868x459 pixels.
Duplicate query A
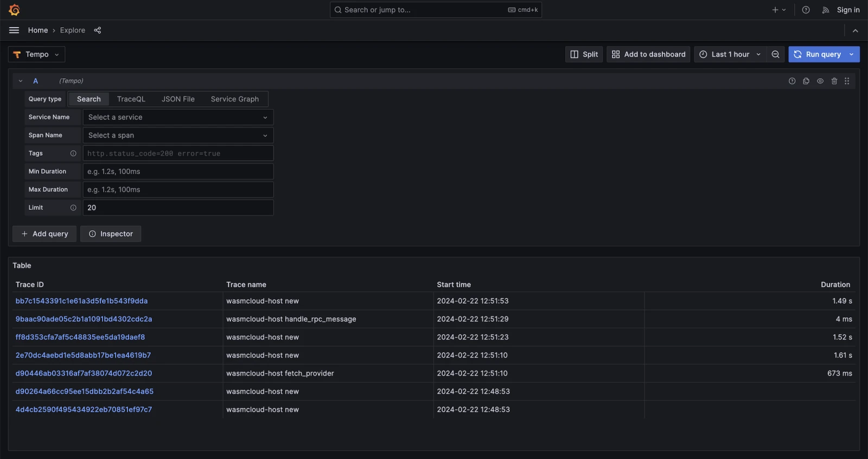806,81
